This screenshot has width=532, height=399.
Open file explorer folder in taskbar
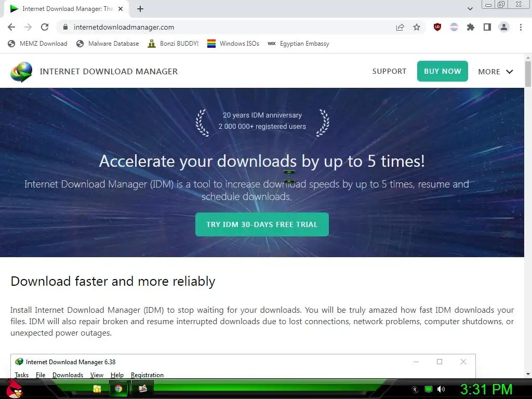(97, 389)
